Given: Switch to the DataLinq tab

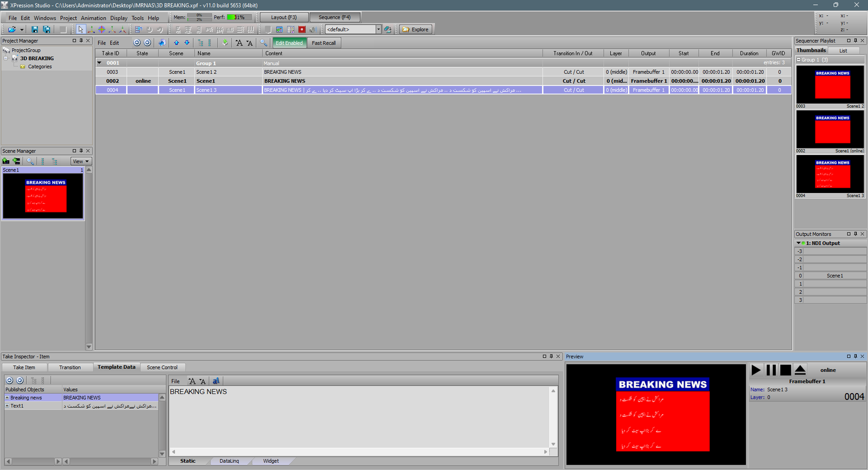Looking at the screenshot, I should click(229, 461).
